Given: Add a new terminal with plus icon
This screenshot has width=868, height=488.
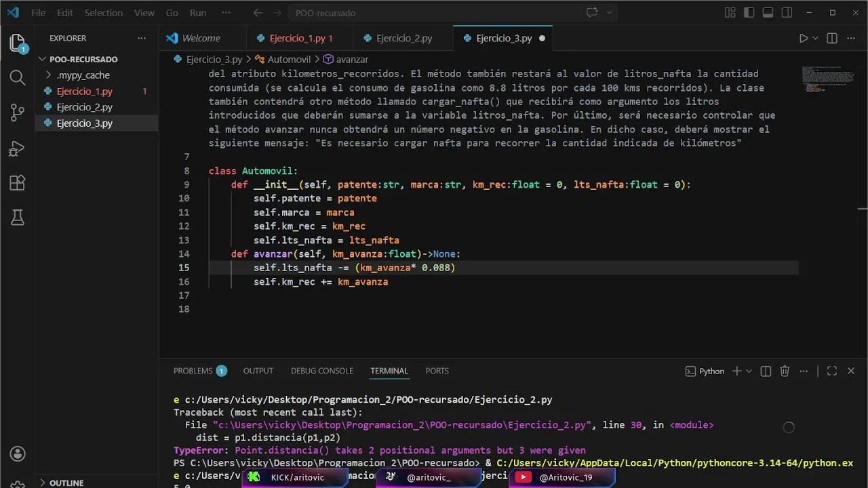Looking at the screenshot, I should (736, 371).
